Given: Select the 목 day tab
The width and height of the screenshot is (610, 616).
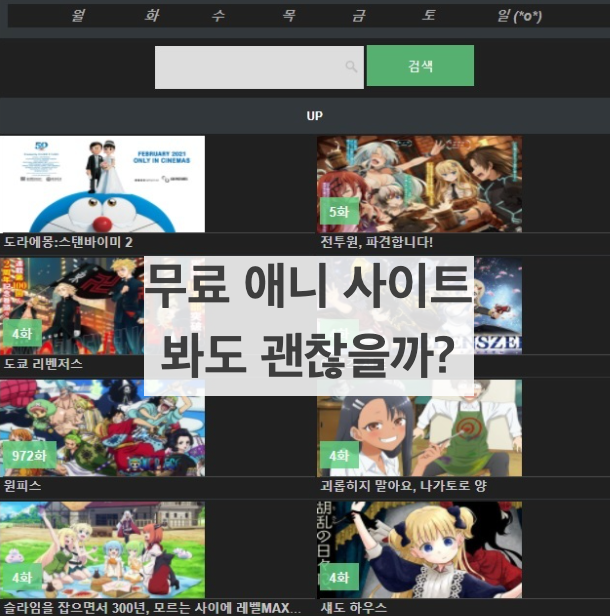Looking at the screenshot, I should click(x=289, y=16).
